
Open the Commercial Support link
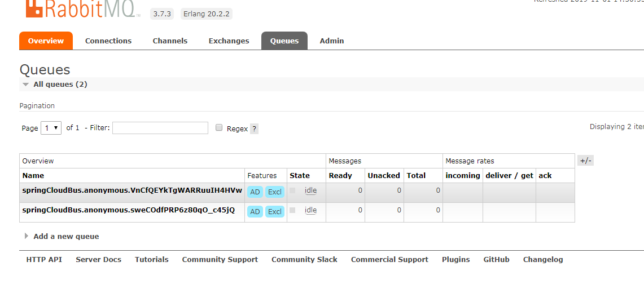[389, 259]
